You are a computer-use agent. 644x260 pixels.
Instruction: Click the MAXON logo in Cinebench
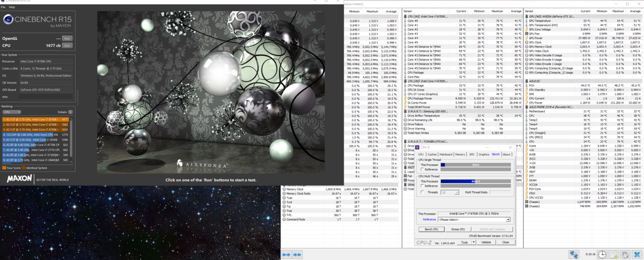[x=19, y=179]
